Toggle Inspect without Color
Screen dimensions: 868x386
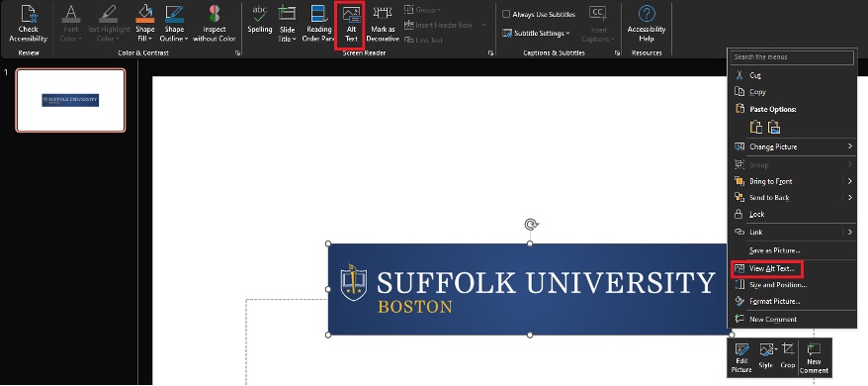click(215, 24)
